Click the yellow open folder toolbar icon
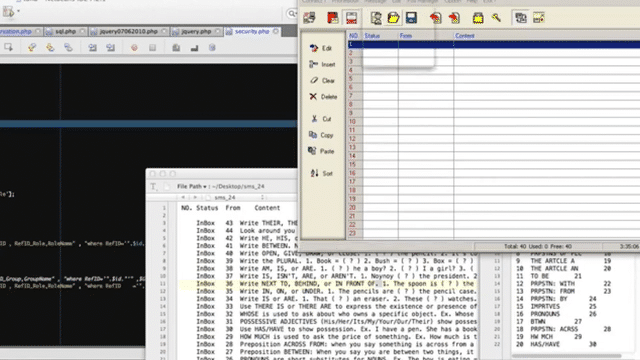Viewport: 640px width, 360px height. [x=393, y=18]
